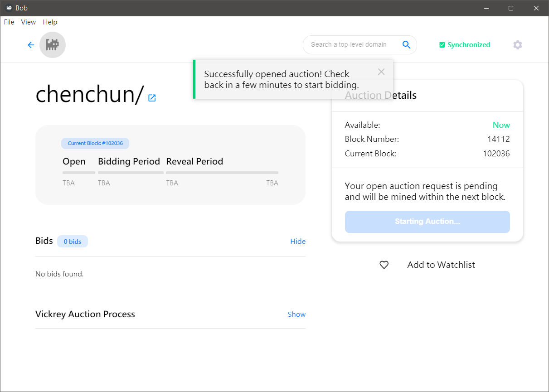549x392 pixels.
Task: Open settings via the gear icon
Action: point(517,45)
